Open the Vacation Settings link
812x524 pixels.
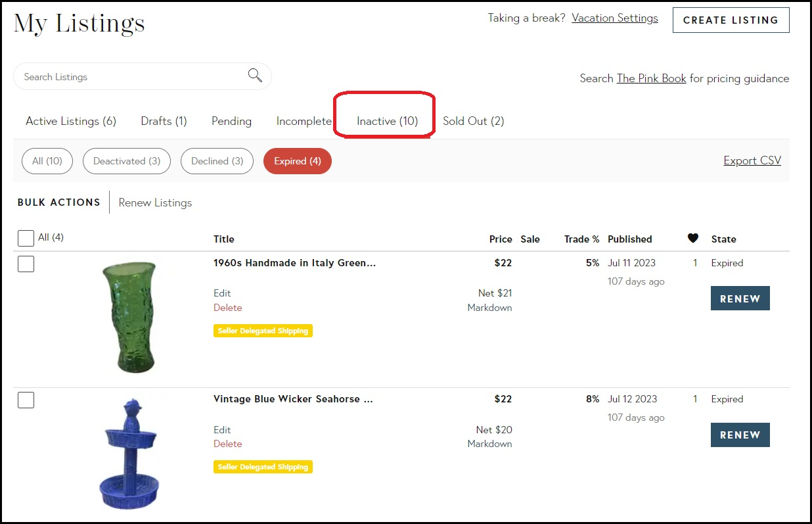(x=615, y=18)
